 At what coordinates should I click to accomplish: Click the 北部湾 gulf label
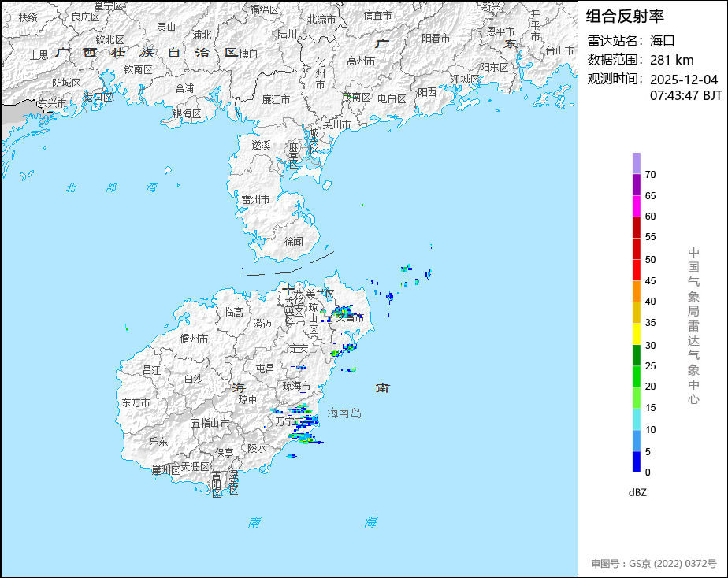coord(111,187)
